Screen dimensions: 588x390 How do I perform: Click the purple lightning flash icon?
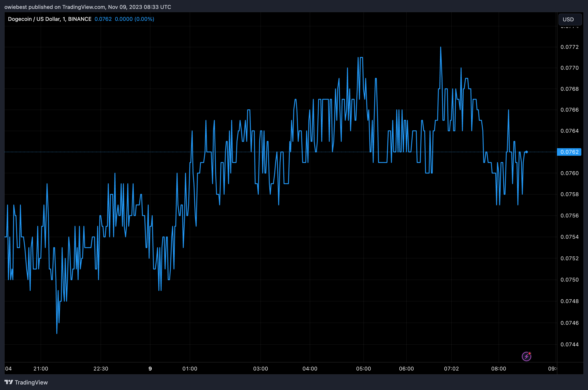(x=526, y=357)
